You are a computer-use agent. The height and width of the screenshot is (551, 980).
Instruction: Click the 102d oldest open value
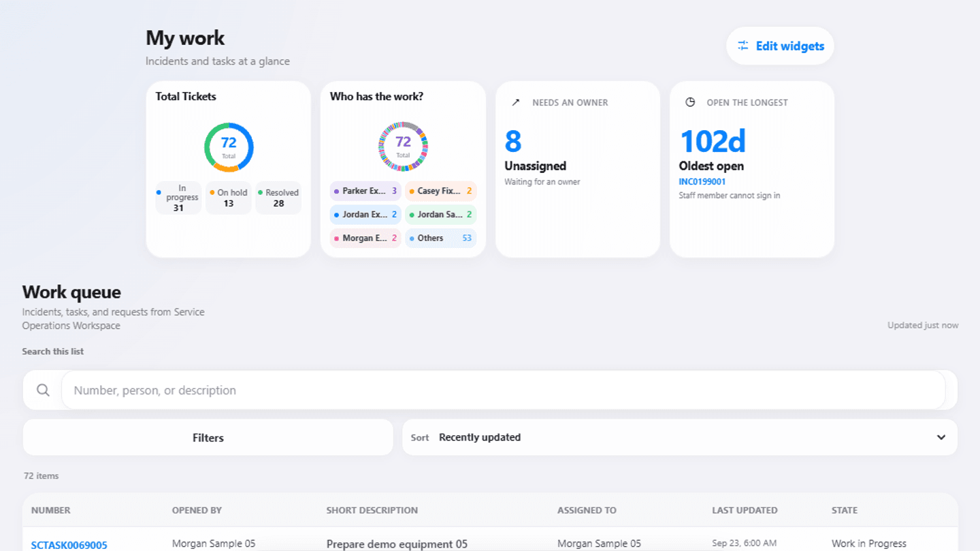(x=713, y=142)
